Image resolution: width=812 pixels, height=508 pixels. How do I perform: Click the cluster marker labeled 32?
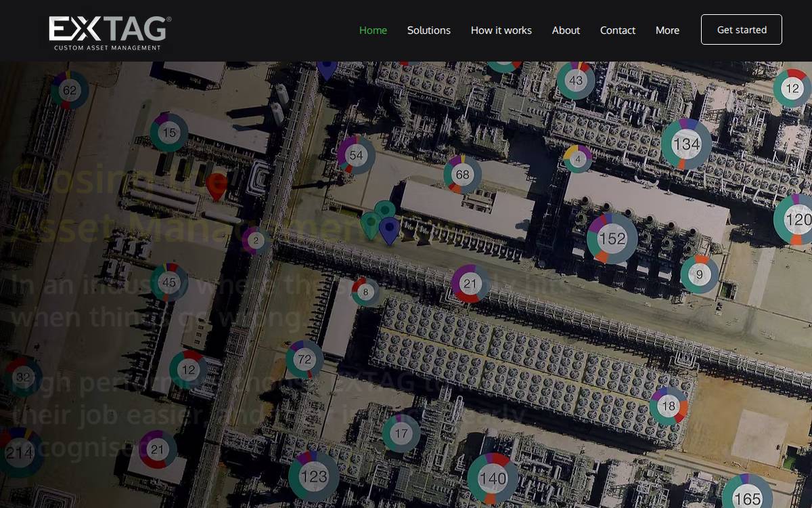click(x=23, y=377)
